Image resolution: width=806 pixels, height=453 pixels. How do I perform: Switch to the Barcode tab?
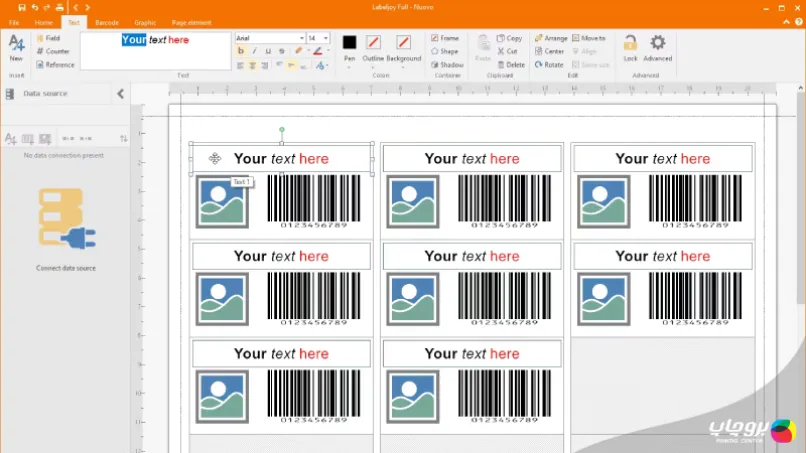(107, 23)
